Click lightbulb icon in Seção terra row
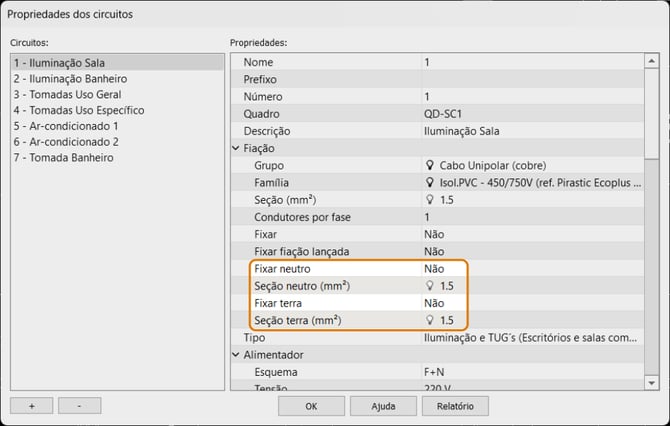 [430, 321]
